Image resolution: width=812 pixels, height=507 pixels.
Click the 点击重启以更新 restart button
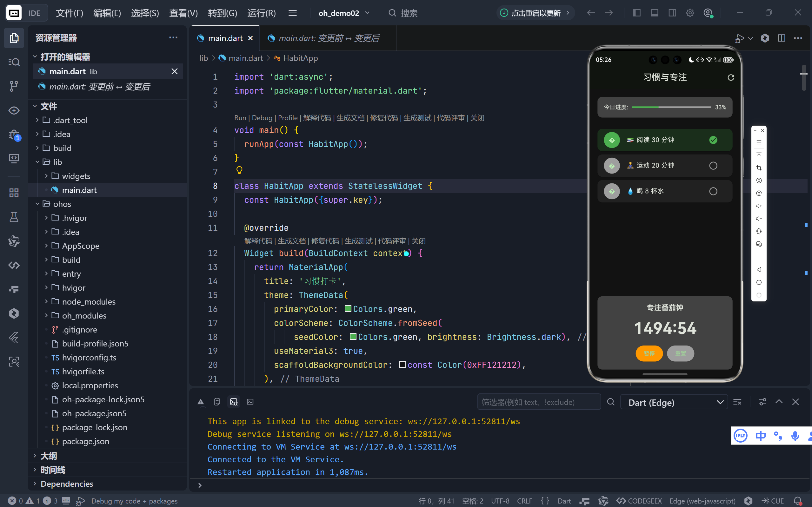point(535,13)
